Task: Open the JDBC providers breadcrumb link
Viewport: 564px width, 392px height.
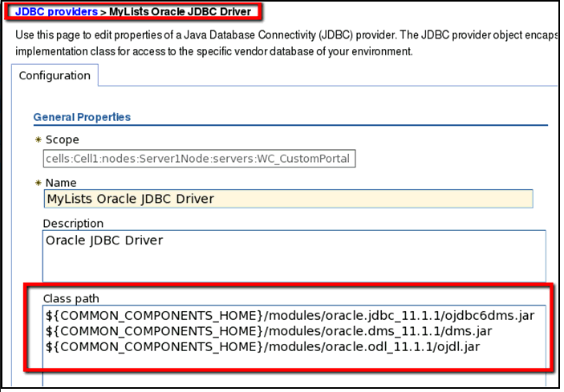Action: [56, 11]
